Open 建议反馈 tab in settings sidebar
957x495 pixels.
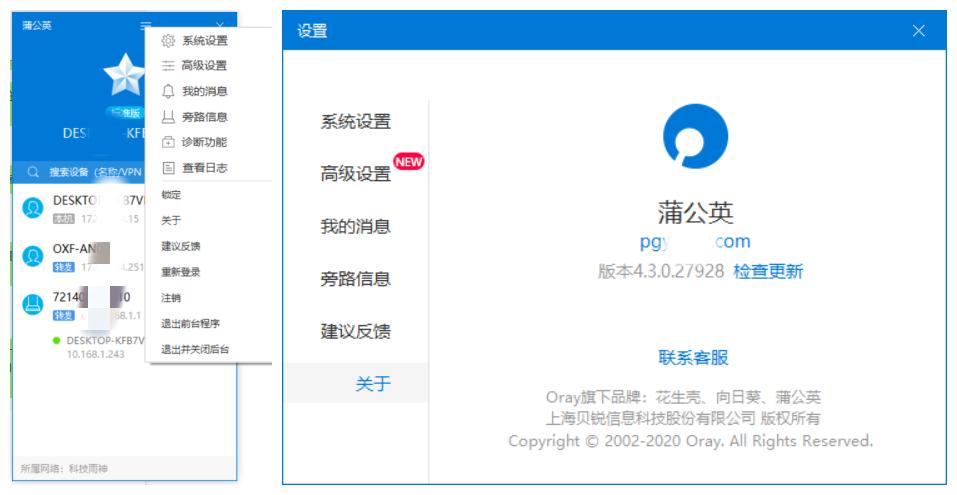(x=356, y=331)
